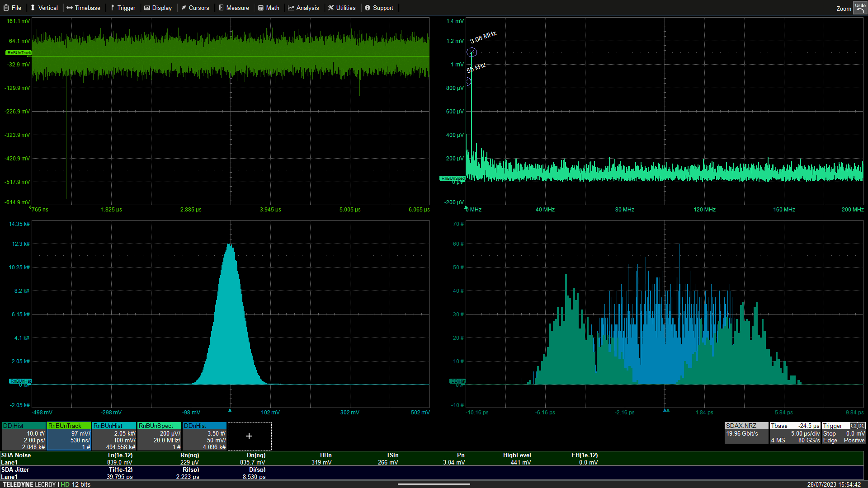Click the plus box to add a trace

[x=250, y=436]
